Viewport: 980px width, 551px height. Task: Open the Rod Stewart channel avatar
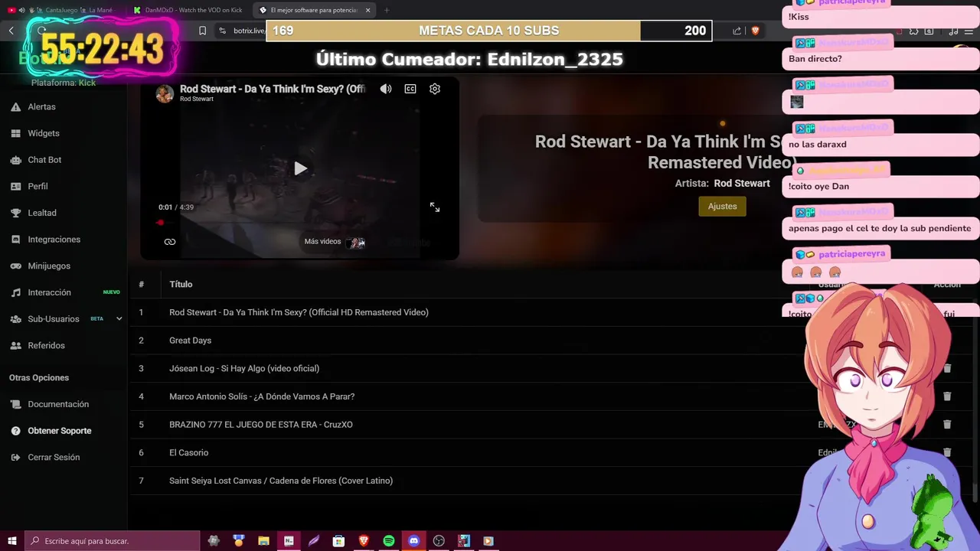[x=165, y=93]
